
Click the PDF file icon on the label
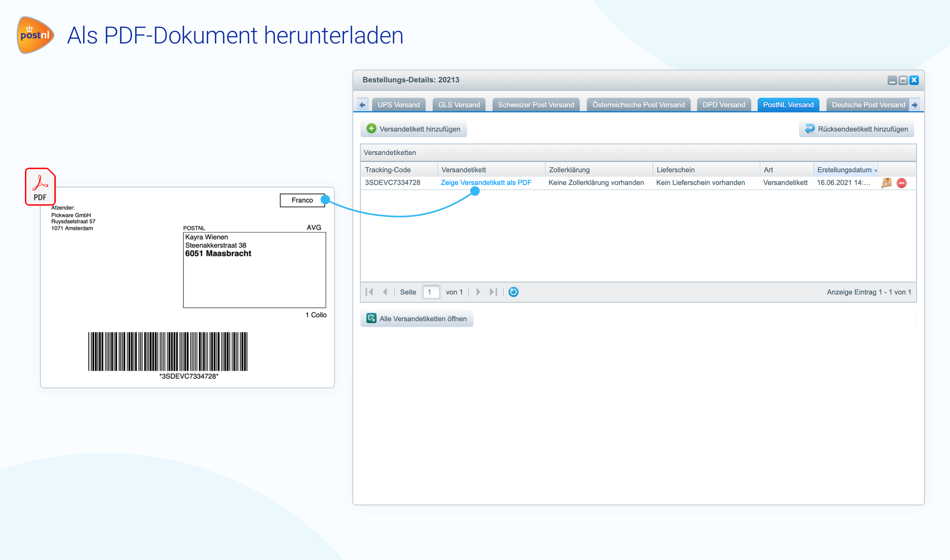pyautogui.click(x=40, y=187)
